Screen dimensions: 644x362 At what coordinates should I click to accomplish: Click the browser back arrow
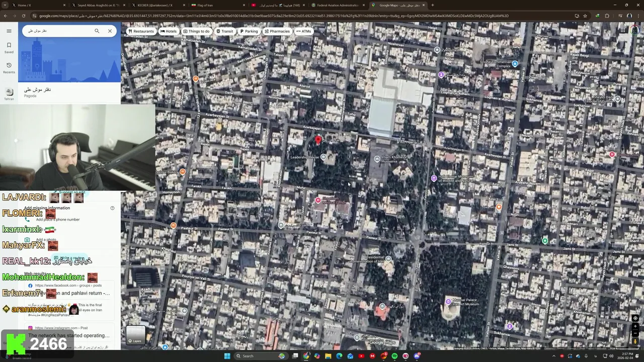[x=5, y=16]
